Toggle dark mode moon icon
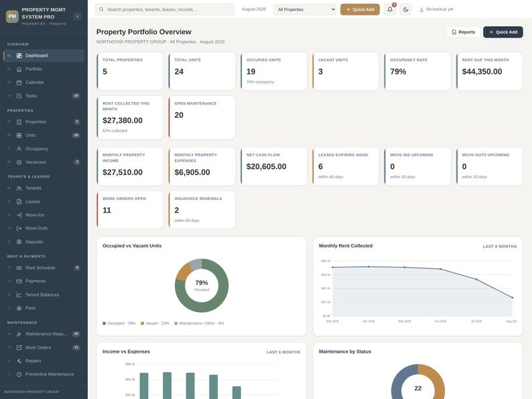532x399 pixels. [x=406, y=9]
